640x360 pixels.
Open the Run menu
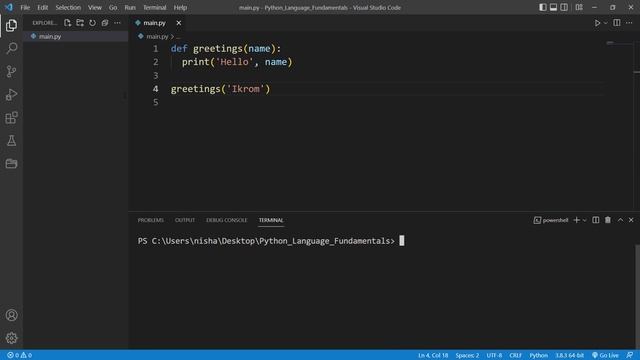(x=130, y=7)
